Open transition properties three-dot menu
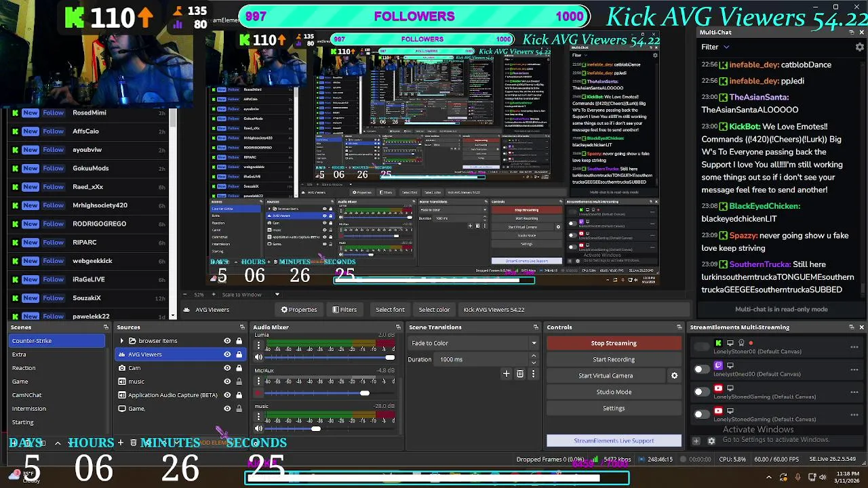868x488 pixels. tap(533, 373)
